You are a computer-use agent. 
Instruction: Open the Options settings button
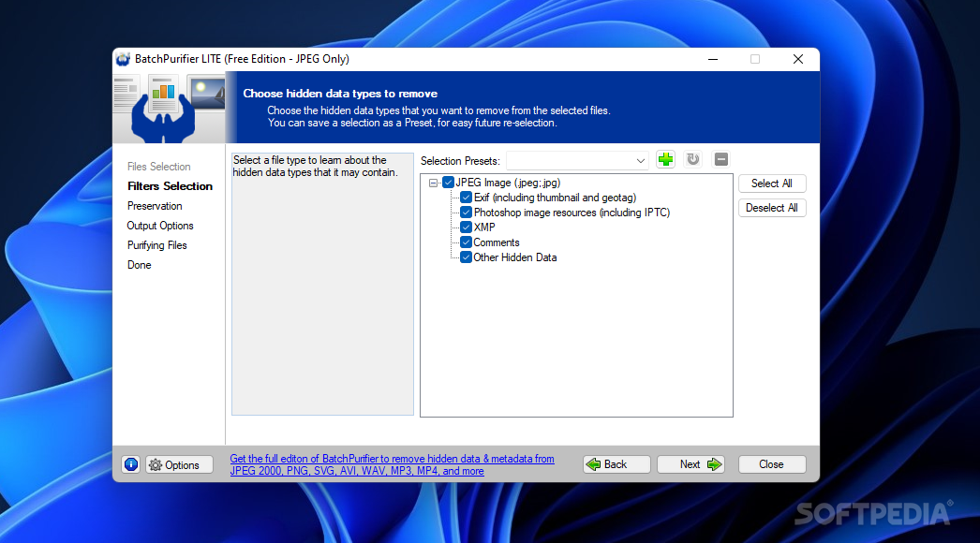179,465
